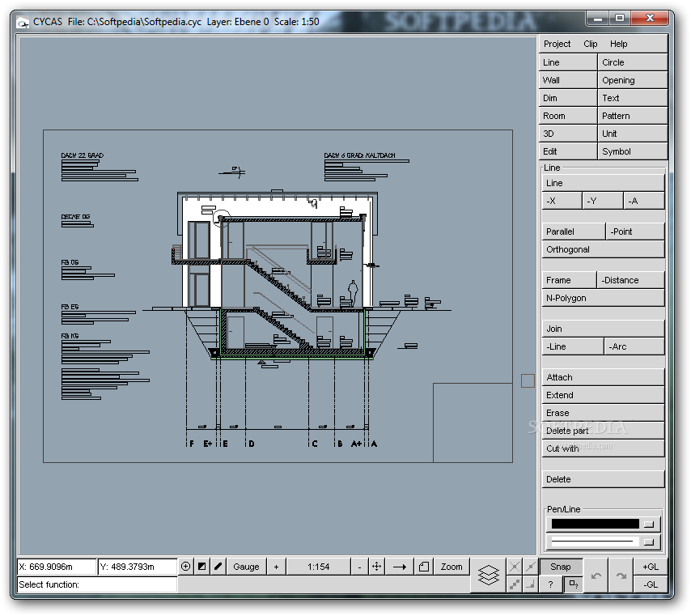Click the Line button in Line panel
This screenshot has height=616, width=691.
pyautogui.click(x=603, y=183)
